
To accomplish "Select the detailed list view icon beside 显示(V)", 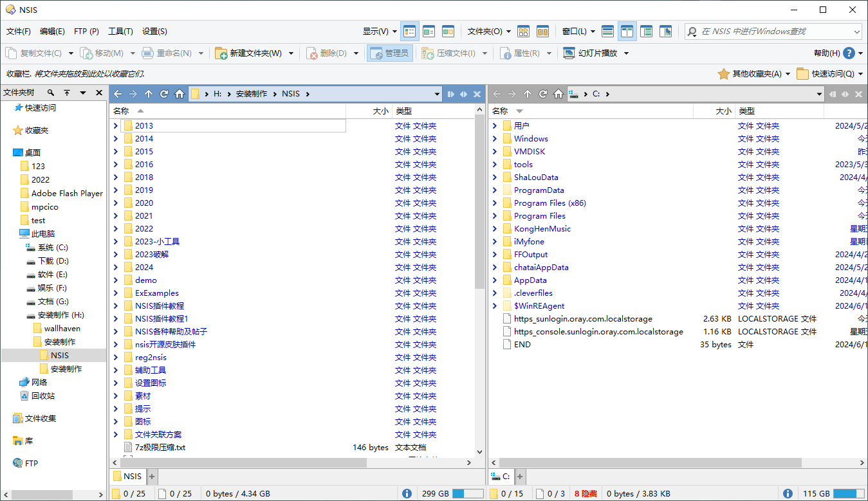I will (x=410, y=31).
